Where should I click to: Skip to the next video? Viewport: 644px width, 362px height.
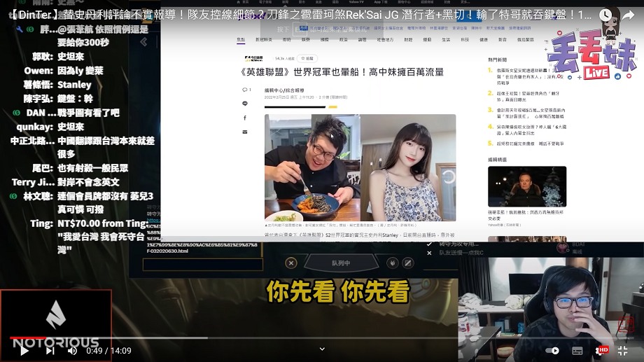[50, 351]
